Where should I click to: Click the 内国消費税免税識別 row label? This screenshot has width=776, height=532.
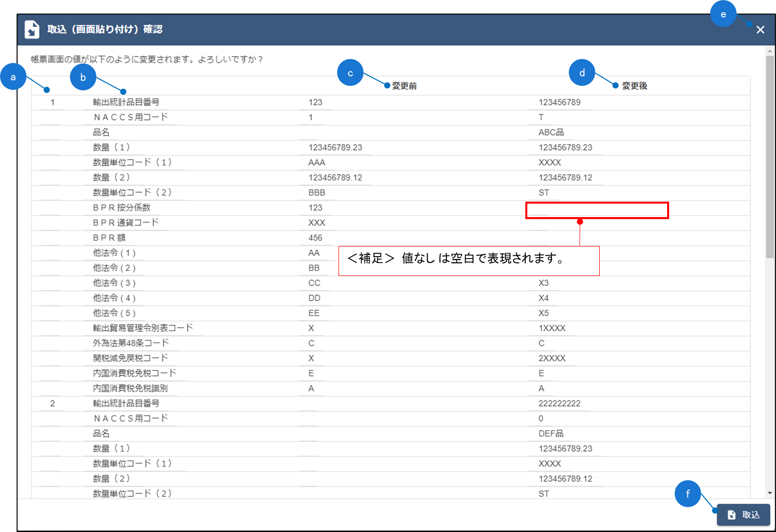coord(130,388)
